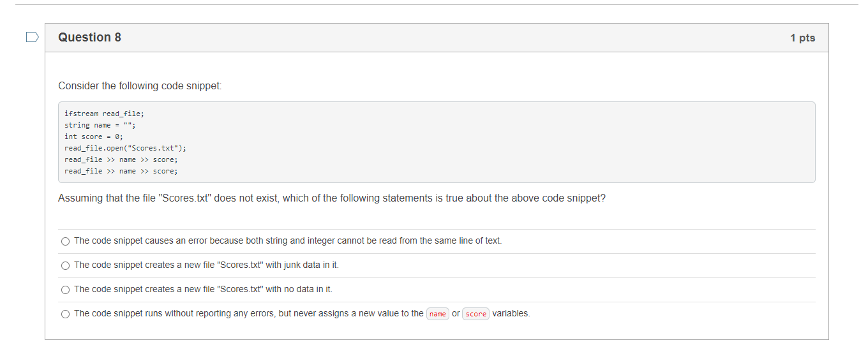The image size is (868, 354).
Task: Select the radio button for junk data option
Action: 65,265
